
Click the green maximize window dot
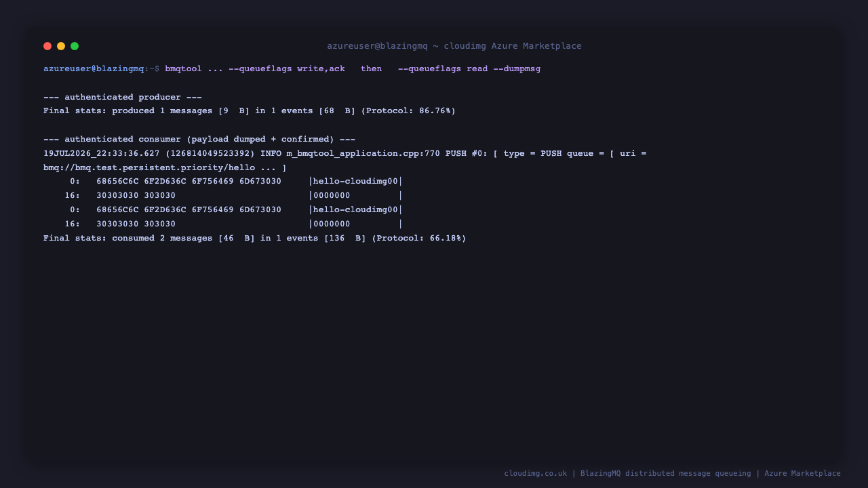tap(75, 46)
